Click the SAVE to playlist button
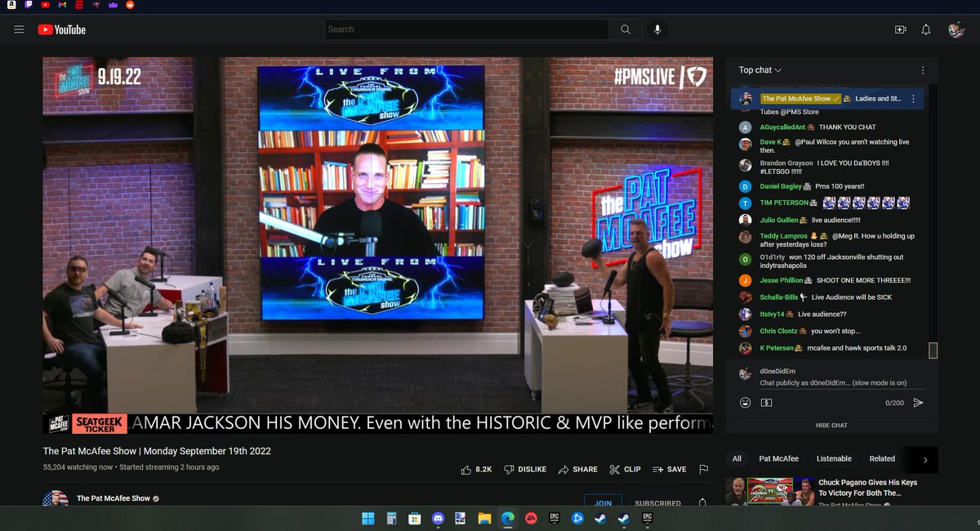Screen dimensions: 980x531 (x=669, y=470)
